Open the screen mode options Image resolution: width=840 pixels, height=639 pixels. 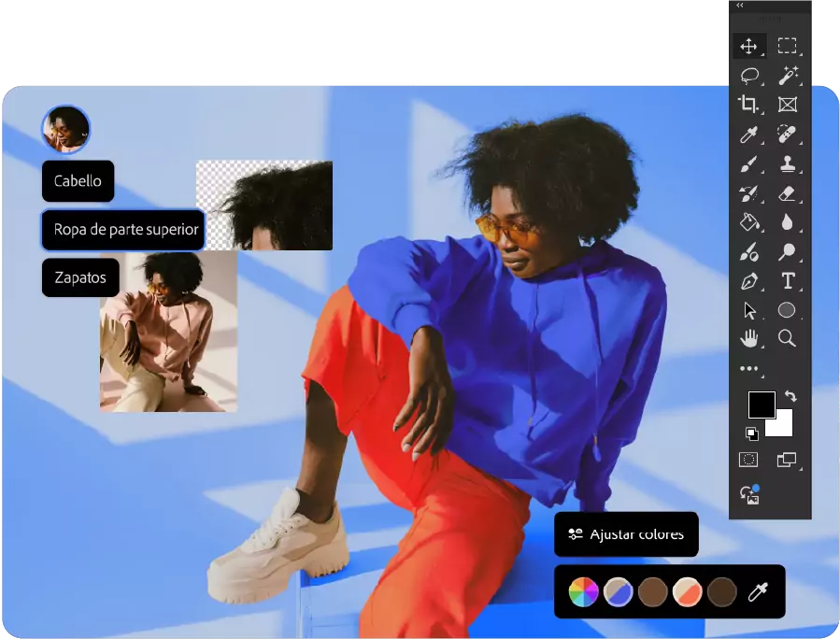pyautogui.click(x=786, y=460)
